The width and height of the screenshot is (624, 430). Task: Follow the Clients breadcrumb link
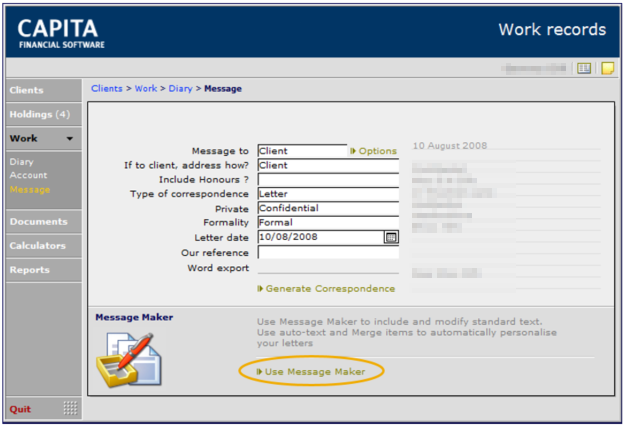(x=107, y=89)
